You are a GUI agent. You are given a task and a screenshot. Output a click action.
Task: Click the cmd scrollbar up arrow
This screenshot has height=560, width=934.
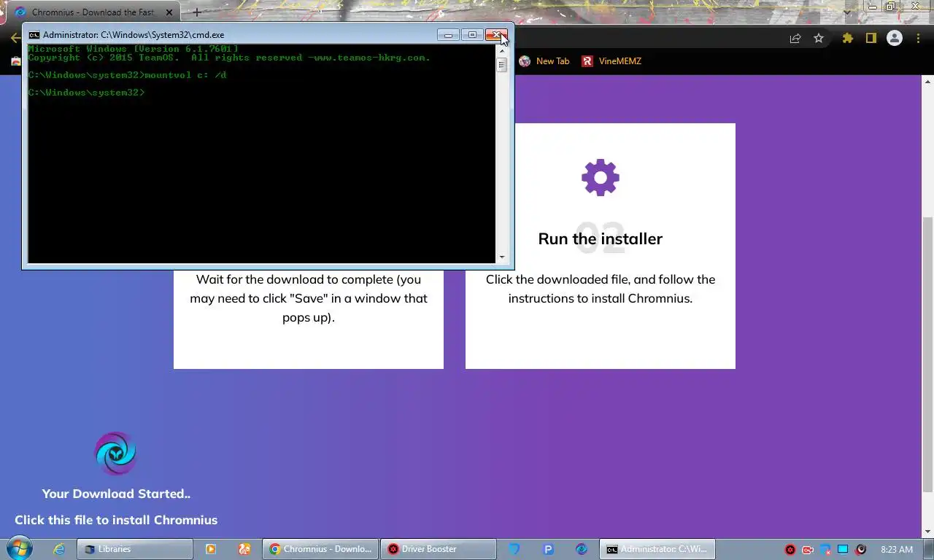tap(501, 50)
